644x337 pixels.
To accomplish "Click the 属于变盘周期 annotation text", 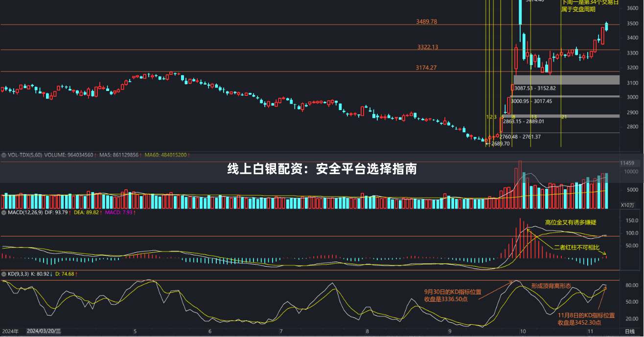I will 578,9.
